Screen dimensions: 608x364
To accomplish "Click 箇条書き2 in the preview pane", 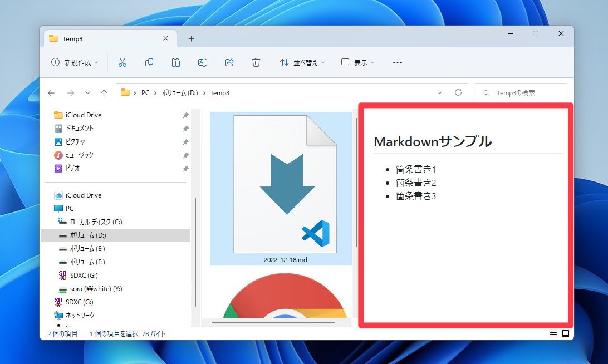I will click(416, 183).
